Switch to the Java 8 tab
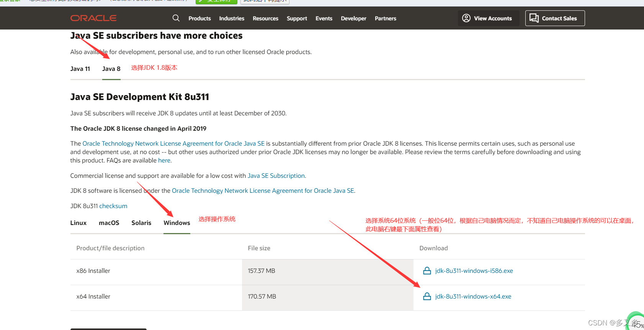The height and width of the screenshot is (330, 644). (111, 69)
